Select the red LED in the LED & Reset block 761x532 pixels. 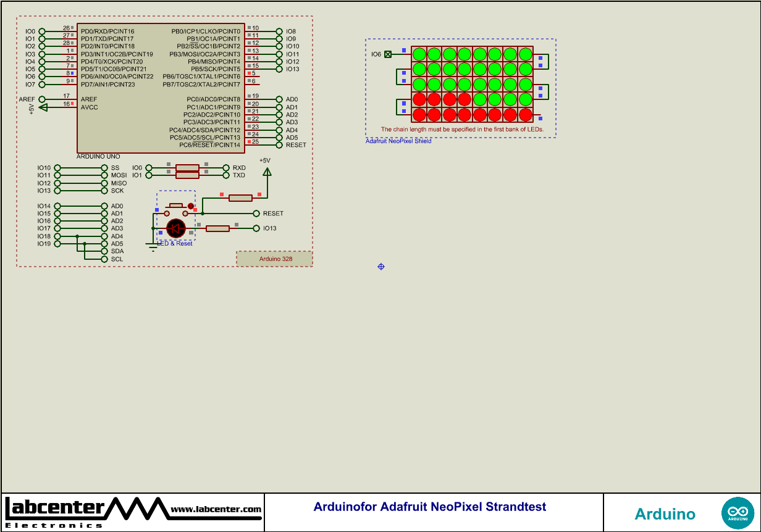[x=175, y=228]
